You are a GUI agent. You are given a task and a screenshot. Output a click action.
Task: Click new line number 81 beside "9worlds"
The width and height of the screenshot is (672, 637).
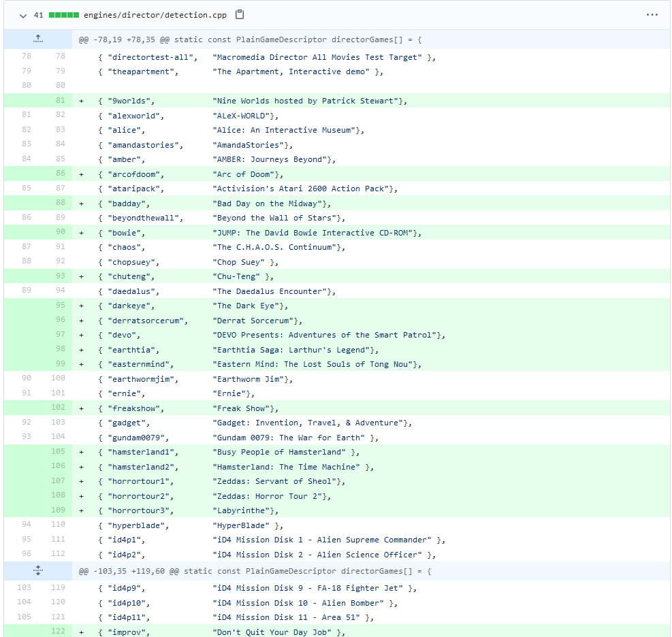click(x=61, y=100)
